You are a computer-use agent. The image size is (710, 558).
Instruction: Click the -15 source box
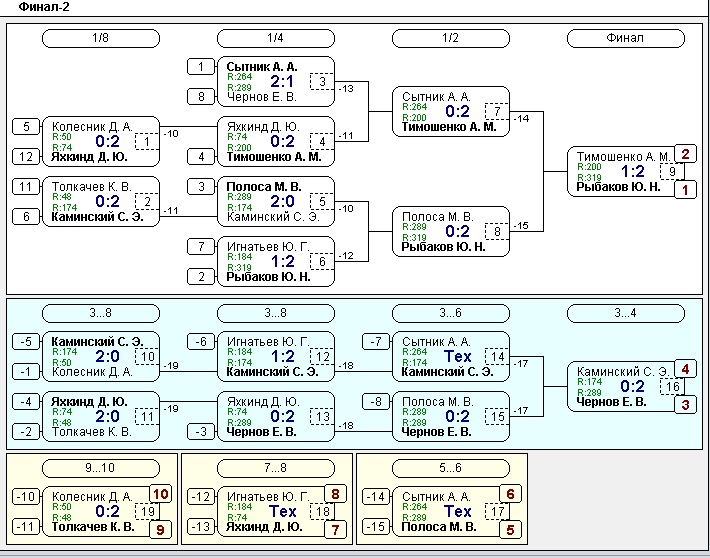[x=376, y=527]
